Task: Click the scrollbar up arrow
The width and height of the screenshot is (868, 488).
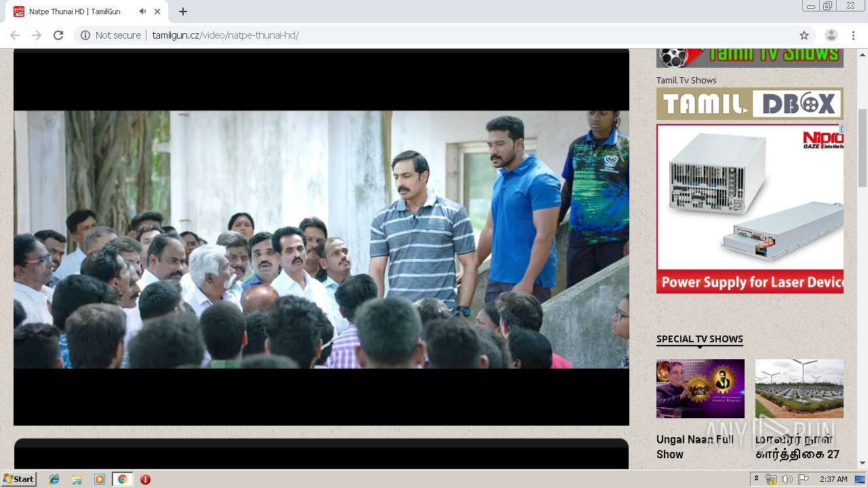Action: point(863,54)
